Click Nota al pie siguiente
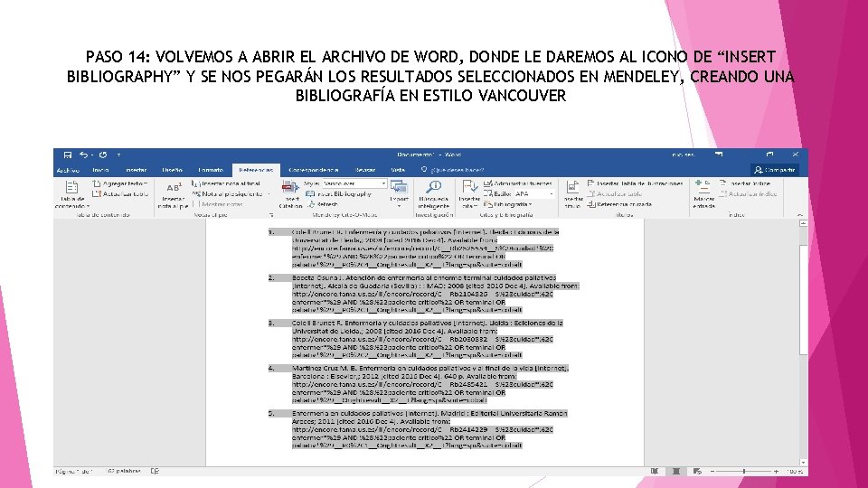 (x=228, y=193)
